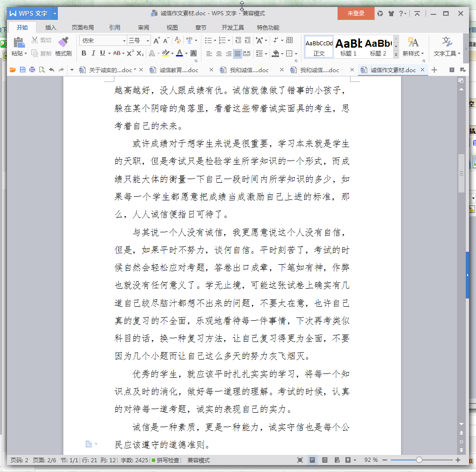Save document with the floppy icon
Viewport: 476px width, 472px height.
pyautogui.click(x=23, y=70)
